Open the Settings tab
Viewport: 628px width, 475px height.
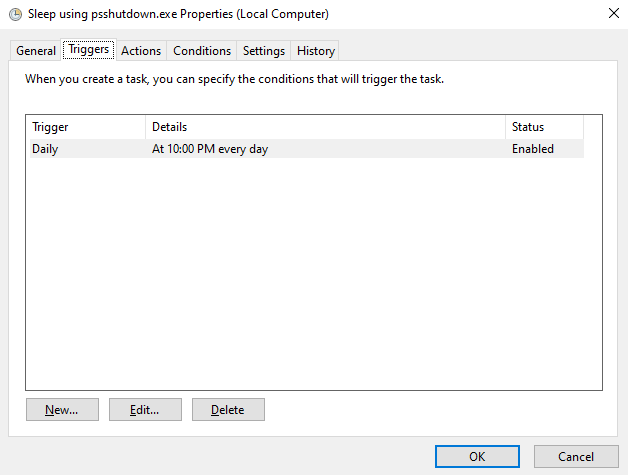264,51
